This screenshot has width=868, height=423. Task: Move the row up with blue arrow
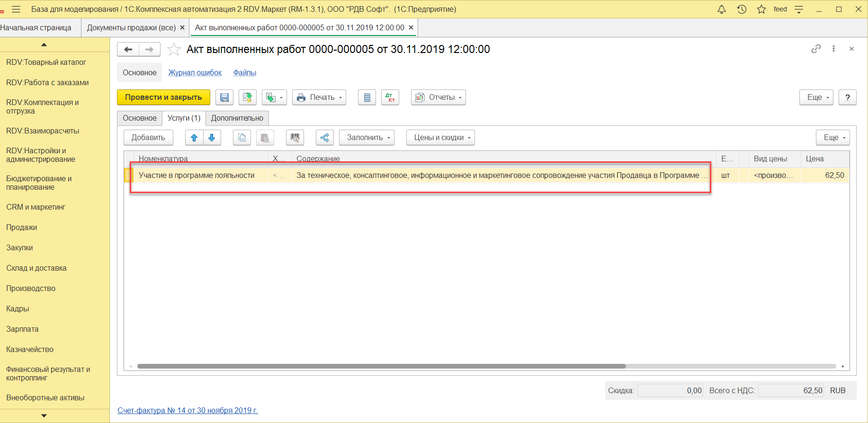[194, 138]
